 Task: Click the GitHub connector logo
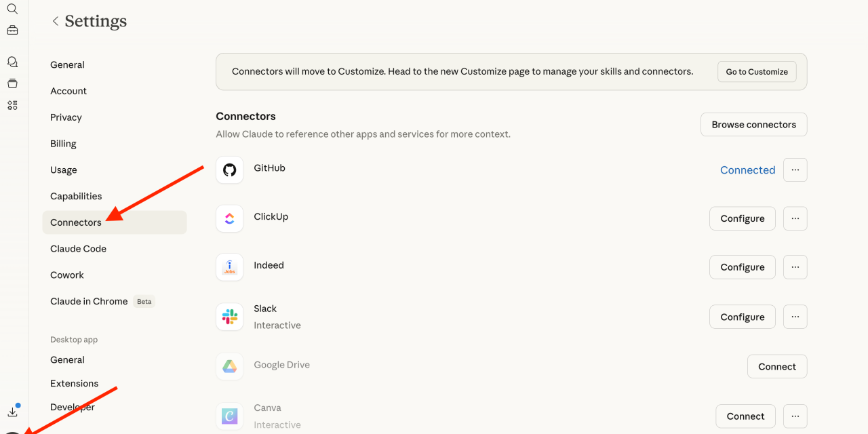click(x=229, y=170)
